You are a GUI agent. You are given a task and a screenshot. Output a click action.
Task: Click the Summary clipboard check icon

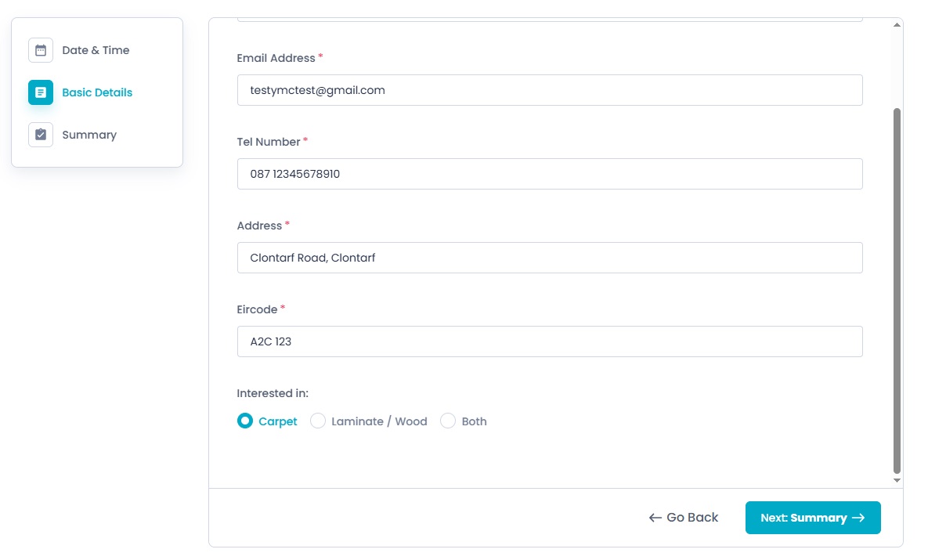pos(41,135)
